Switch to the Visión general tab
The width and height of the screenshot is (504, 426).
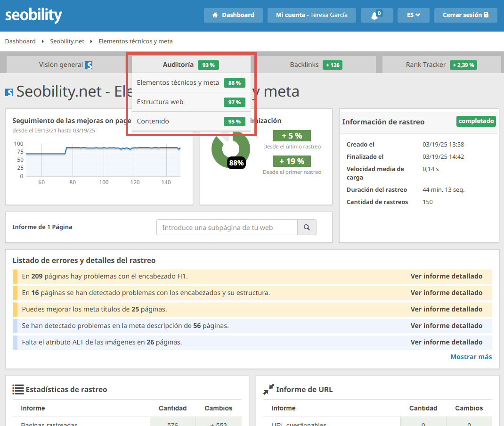66,65
